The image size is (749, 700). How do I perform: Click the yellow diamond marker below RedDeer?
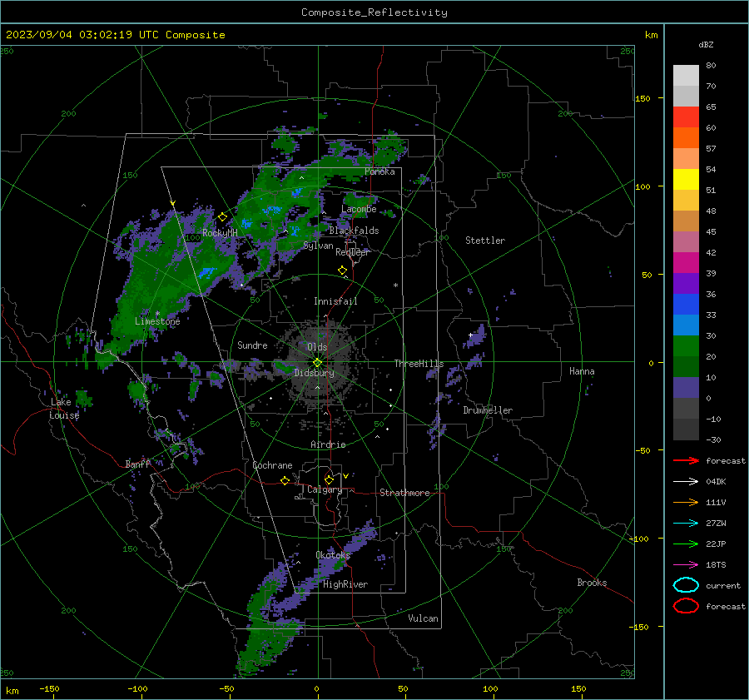point(343,271)
